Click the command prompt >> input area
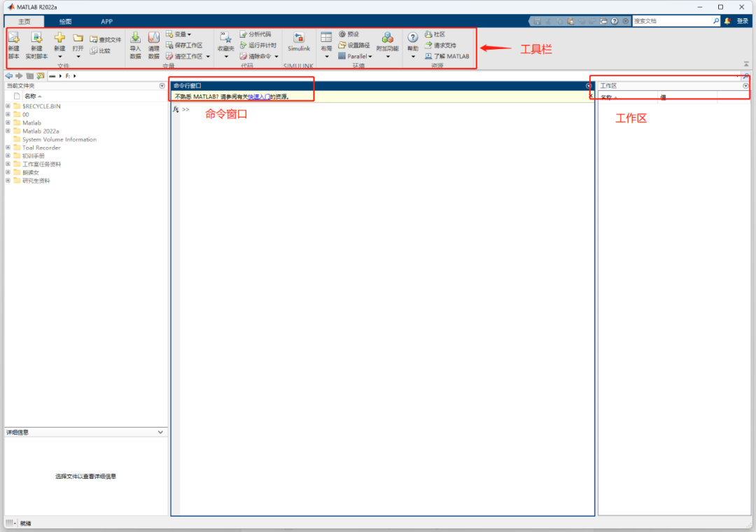This screenshot has height=532, width=756. (x=386, y=109)
